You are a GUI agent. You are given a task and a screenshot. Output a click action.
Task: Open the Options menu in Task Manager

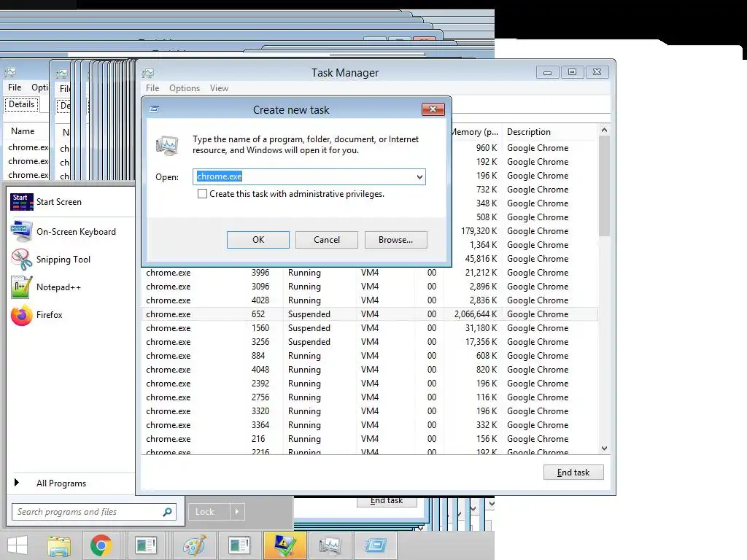(185, 88)
